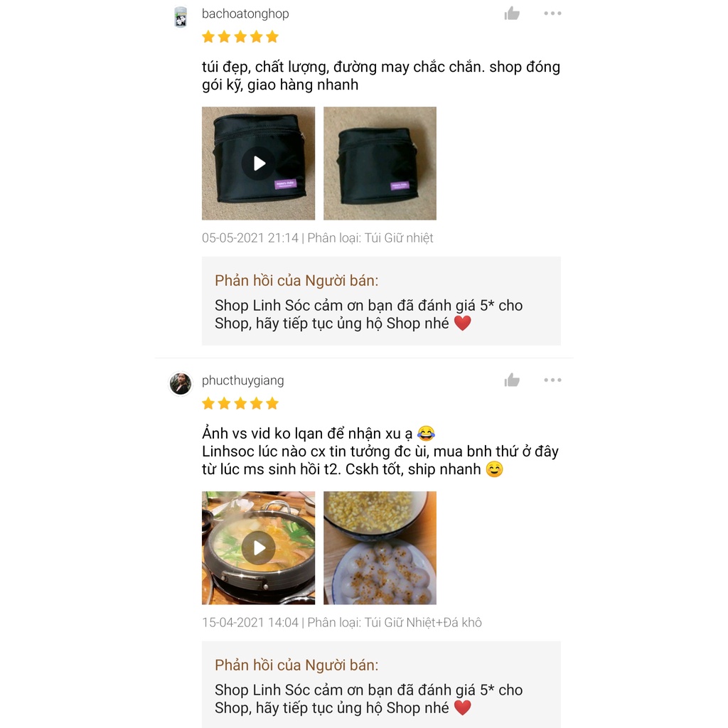
Task: Play the hotpot review video
Action: 258,548
